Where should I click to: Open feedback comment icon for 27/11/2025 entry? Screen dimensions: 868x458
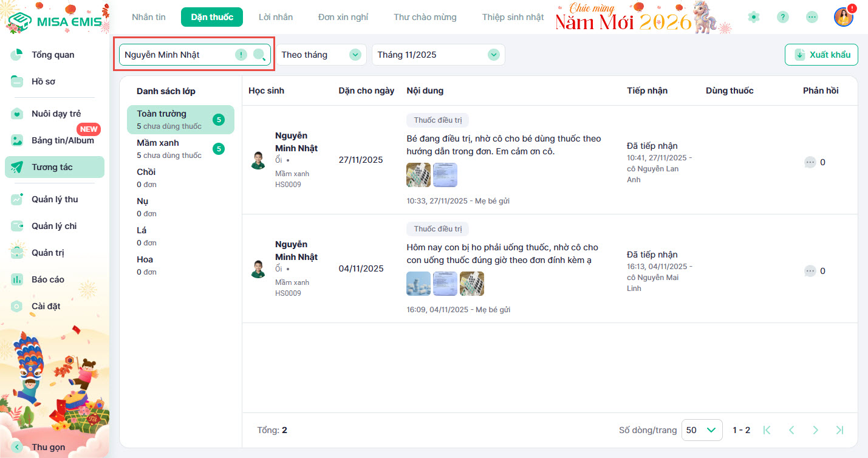[810, 162]
